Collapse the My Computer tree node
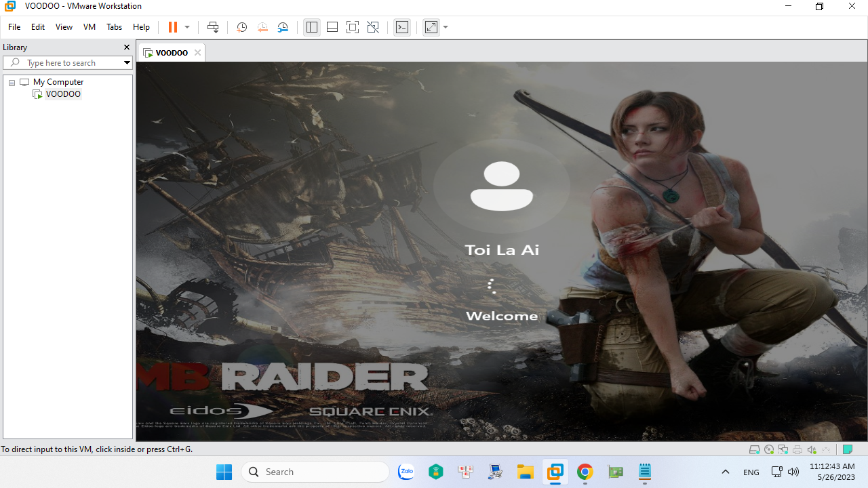868x488 pixels. (12, 82)
